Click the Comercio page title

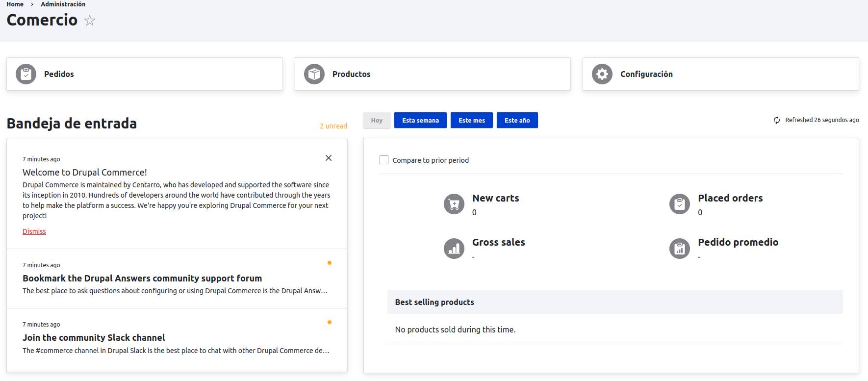pyautogui.click(x=42, y=20)
